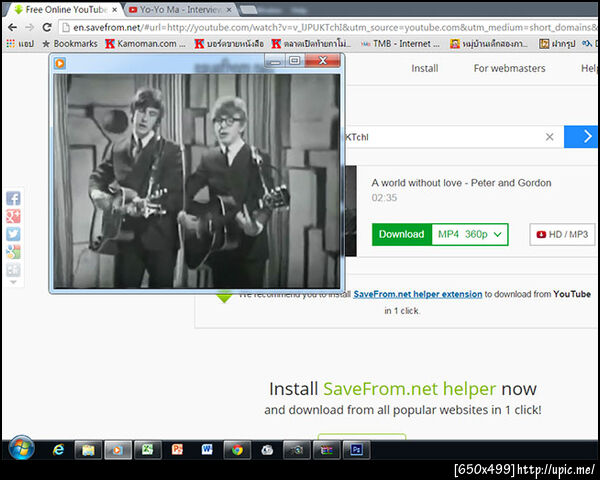Switch to Windows Media Player in taskbar
The image size is (600, 480).
click(x=118, y=450)
